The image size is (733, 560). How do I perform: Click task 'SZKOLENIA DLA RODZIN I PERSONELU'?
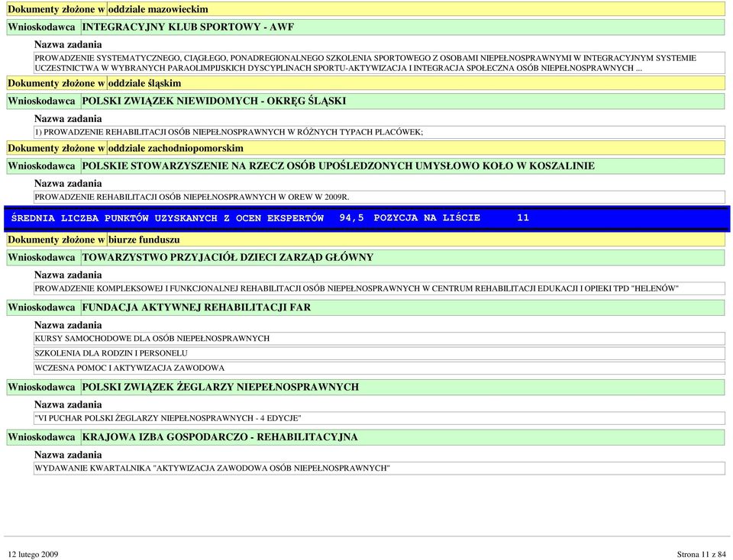[x=379, y=353]
